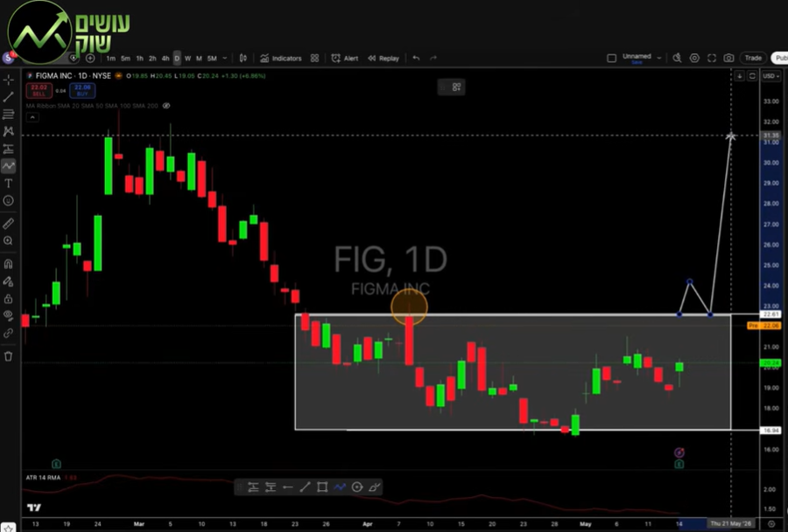Screen dimensions: 788x532
Task: Select the path/brush drawing tool in sidebar
Action: tap(9, 165)
